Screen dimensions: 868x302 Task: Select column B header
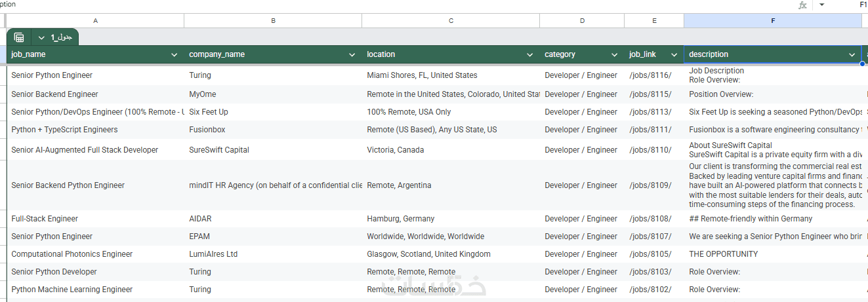pos(273,21)
